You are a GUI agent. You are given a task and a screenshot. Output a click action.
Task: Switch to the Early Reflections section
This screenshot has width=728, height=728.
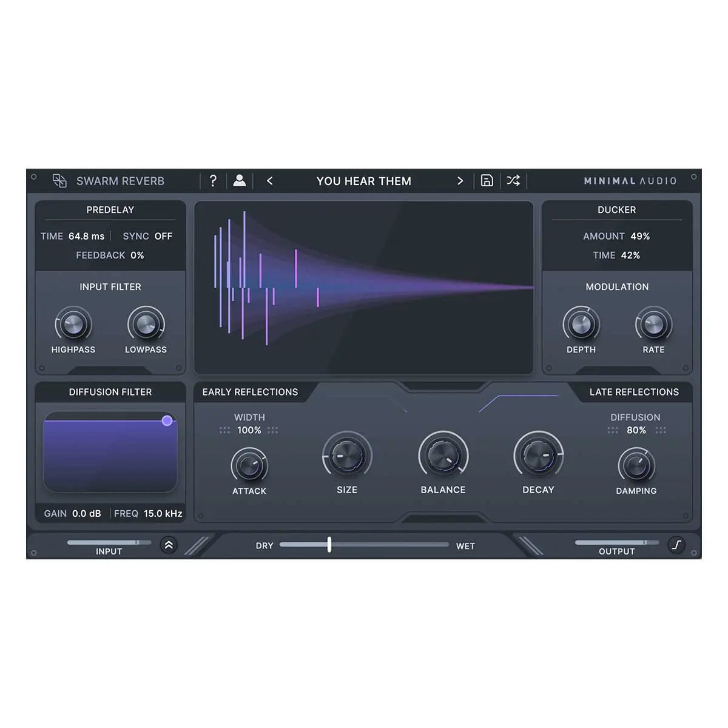(x=251, y=392)
